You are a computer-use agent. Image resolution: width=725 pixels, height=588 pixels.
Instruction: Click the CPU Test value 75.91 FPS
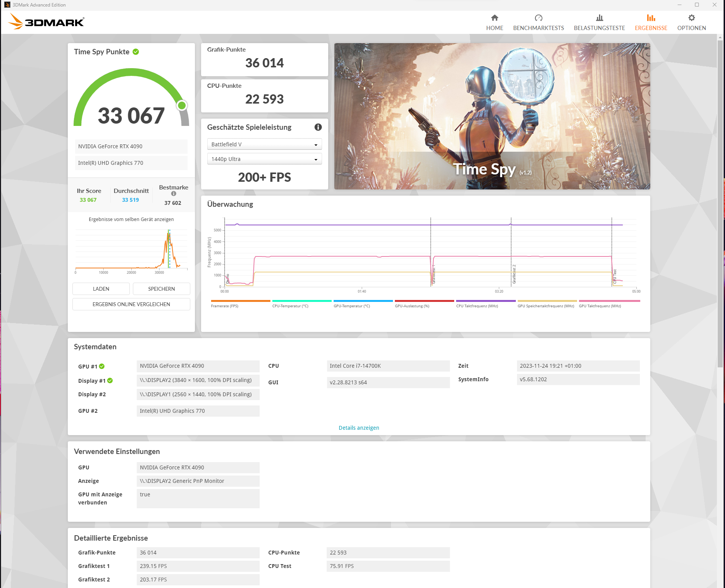pyautogui.click(x=388, y=566)
